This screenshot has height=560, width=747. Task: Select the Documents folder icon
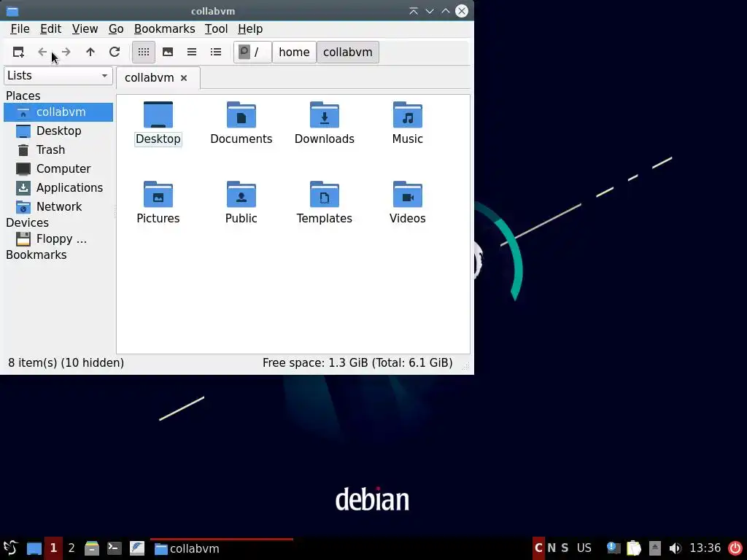pyautogui.click(x=241, y=114)
